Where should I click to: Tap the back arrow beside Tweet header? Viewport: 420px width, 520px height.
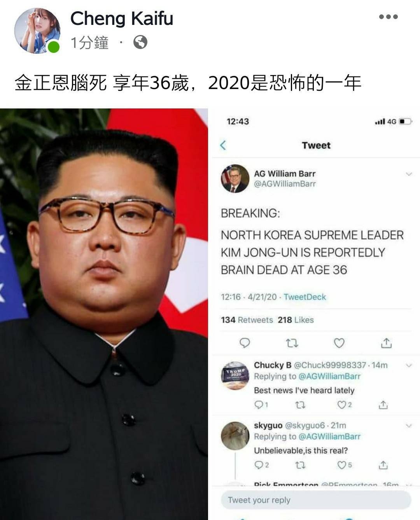(223, 145)
